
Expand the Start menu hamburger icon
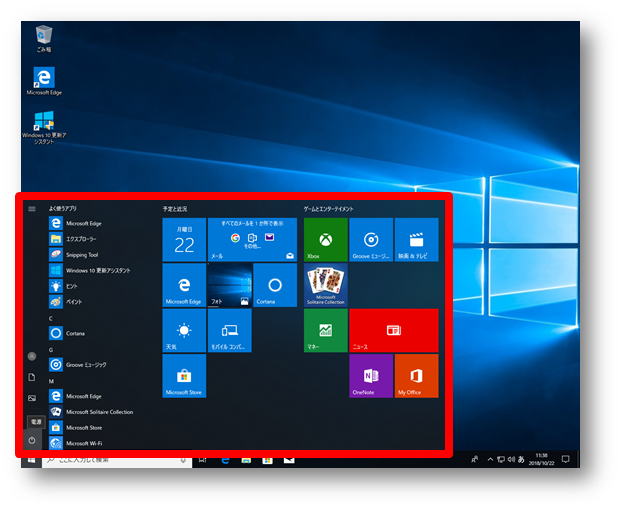(32, 209)
